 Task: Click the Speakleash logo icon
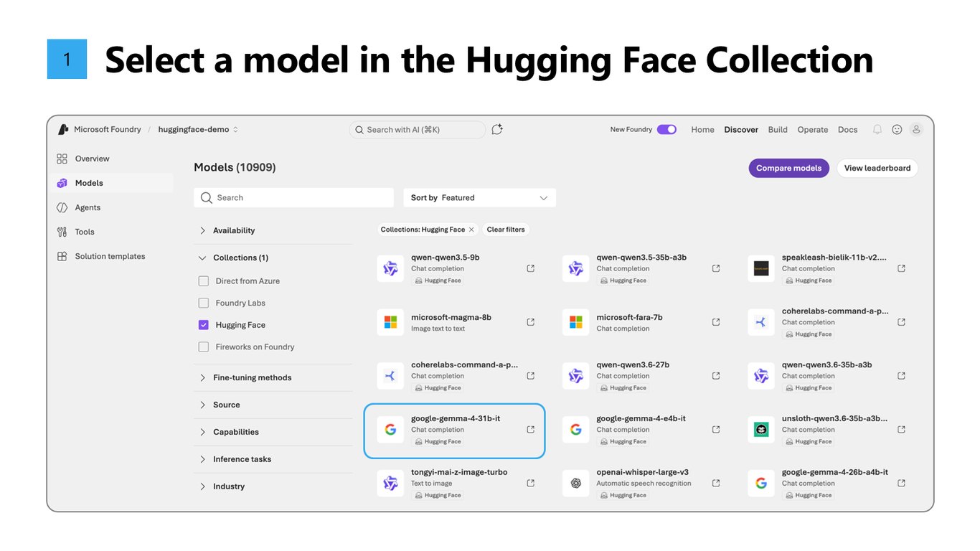coord(761,268)
